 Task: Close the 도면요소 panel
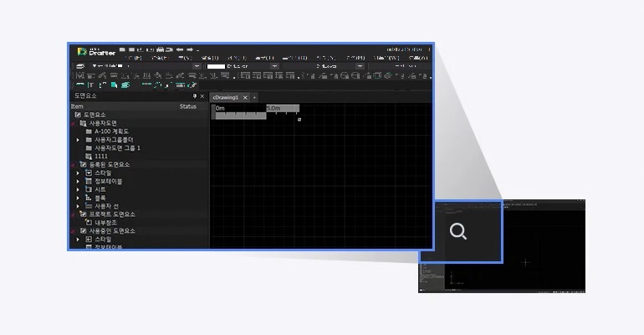pos(202,96)
